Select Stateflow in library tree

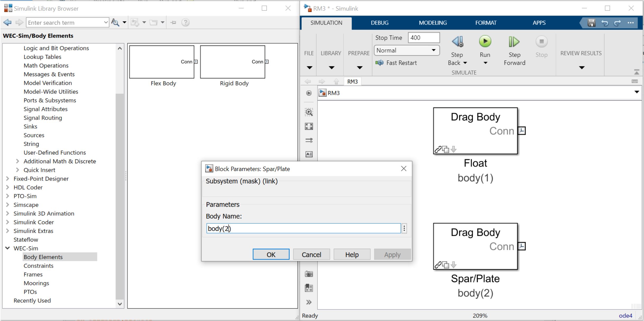pyautogui.click(x=26, y=239)
